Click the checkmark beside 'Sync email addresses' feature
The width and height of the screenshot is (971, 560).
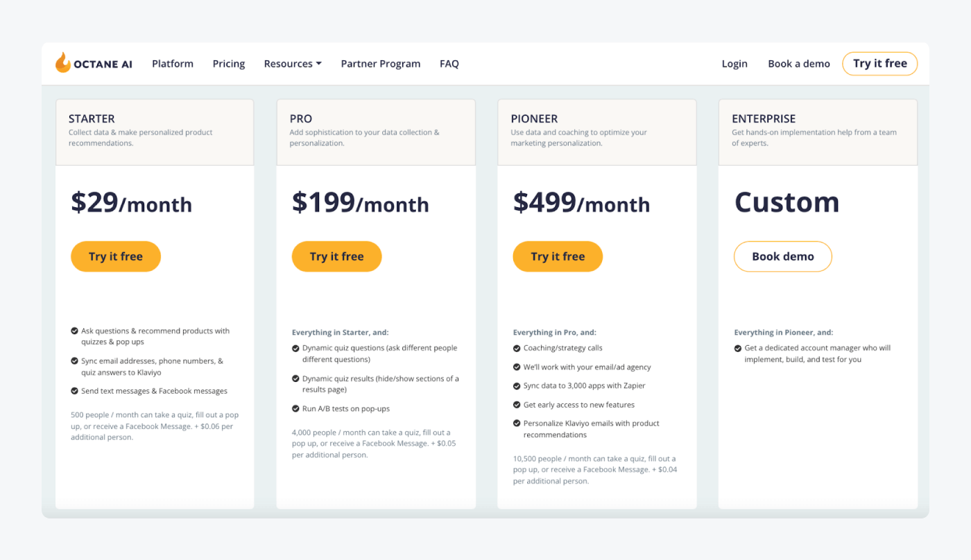coord(74,361)
